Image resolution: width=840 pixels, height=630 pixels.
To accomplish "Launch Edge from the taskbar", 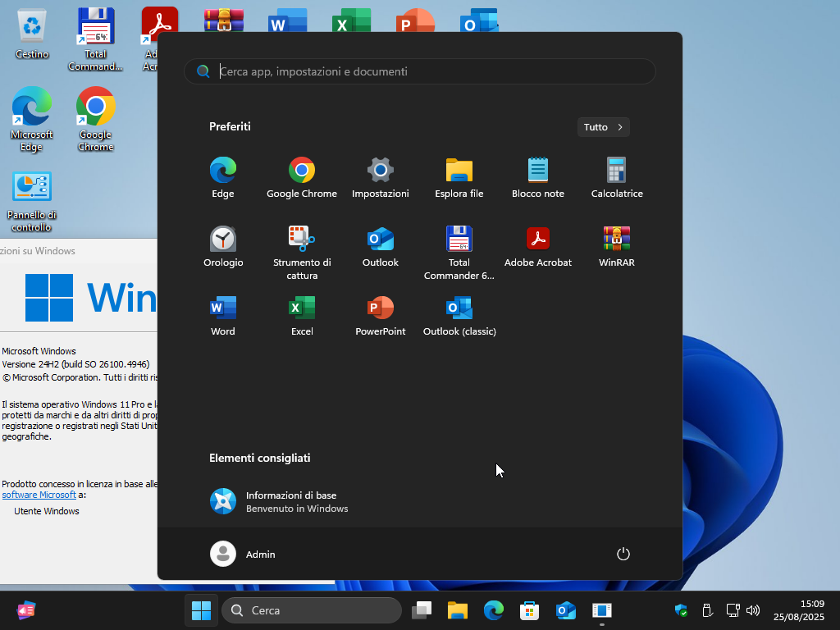I will 493,610.
